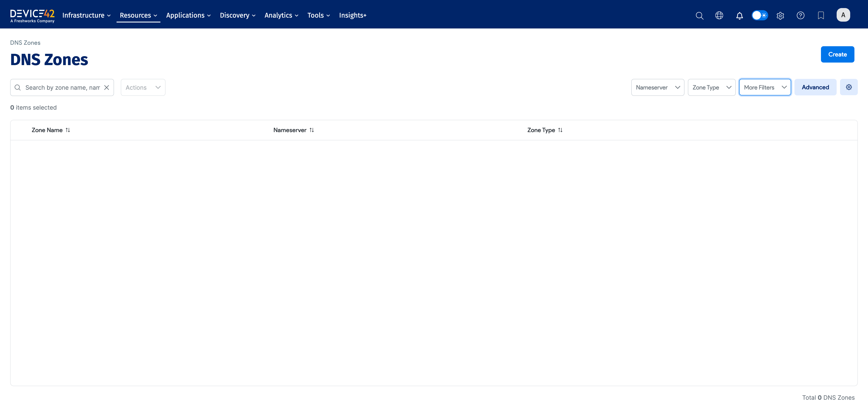Screen dimensions: 868x419
Task: Focus the search by zone name field
Action: (62, 87)
